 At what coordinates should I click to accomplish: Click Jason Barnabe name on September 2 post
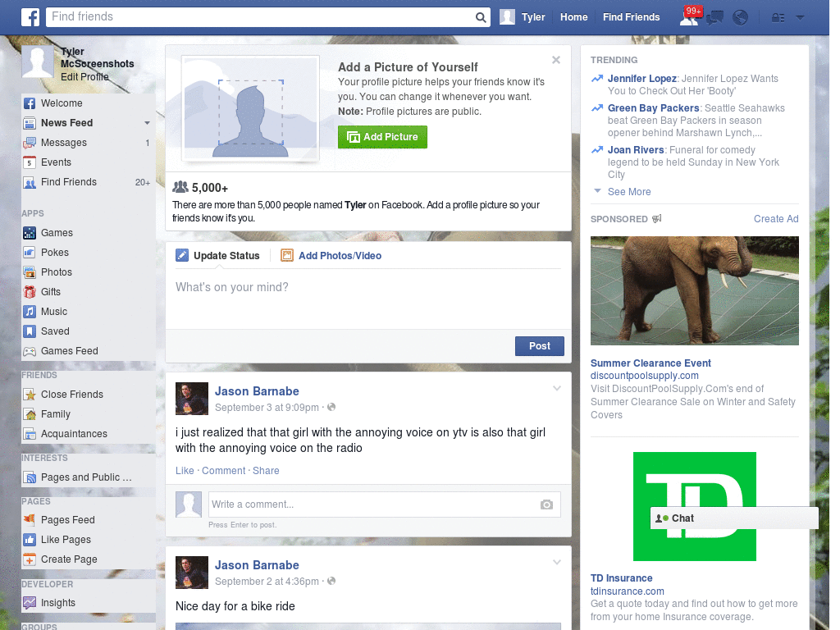pyautogui.click(x=257, y=565)
